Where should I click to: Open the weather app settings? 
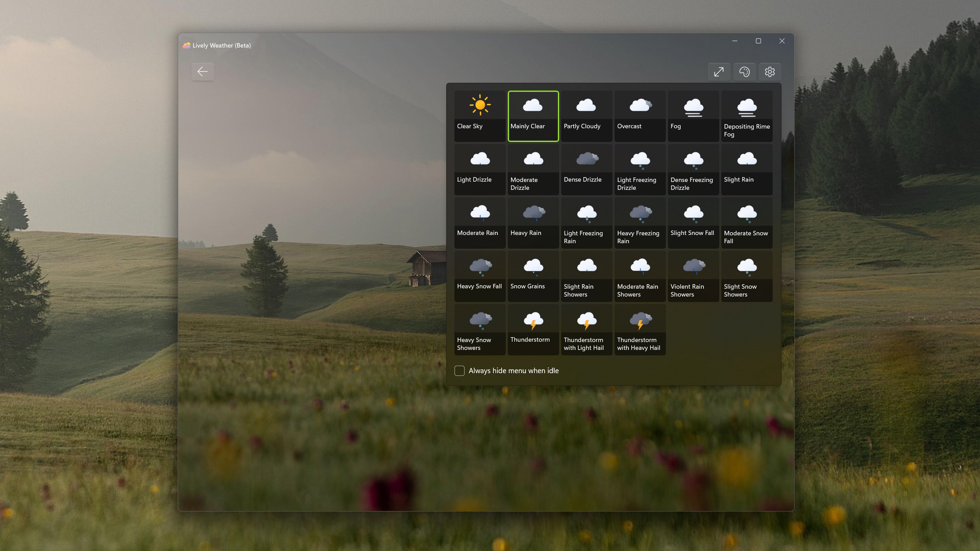point(770,71)
